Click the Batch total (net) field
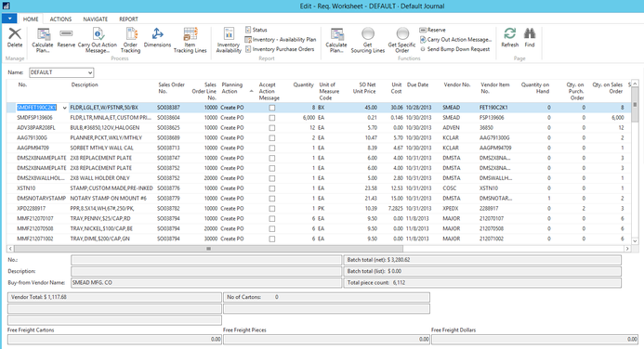 (482, 260)
